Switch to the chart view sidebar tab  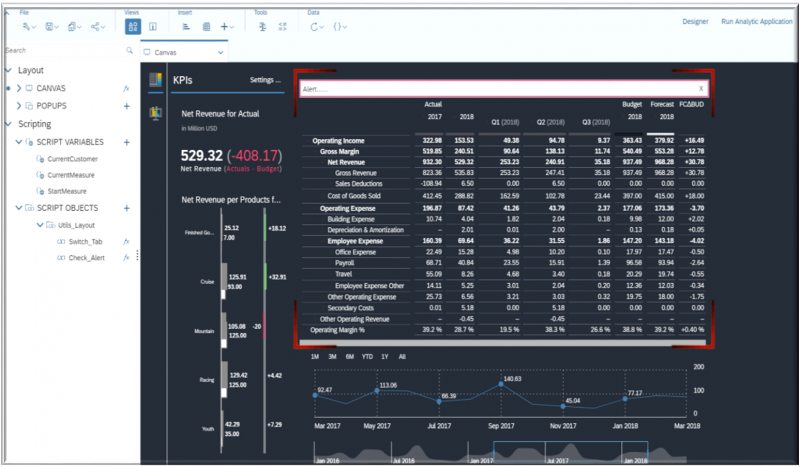coord(156,113)
